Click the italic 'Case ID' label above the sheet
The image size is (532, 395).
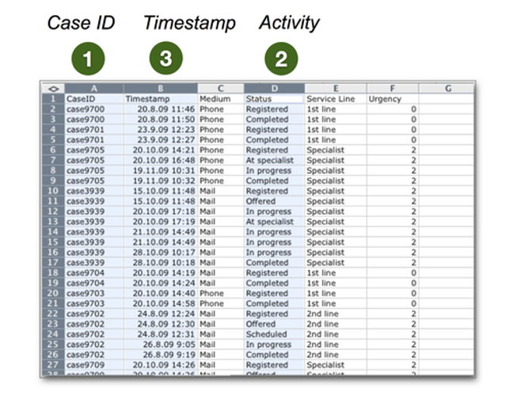[81, 22]
